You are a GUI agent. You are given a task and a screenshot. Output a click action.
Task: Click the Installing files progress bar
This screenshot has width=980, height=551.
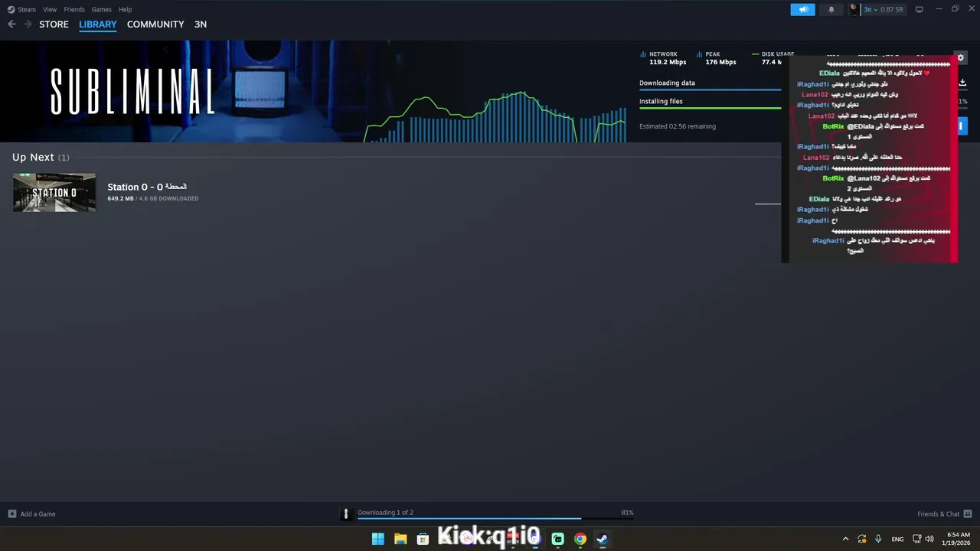coord(710,108)
